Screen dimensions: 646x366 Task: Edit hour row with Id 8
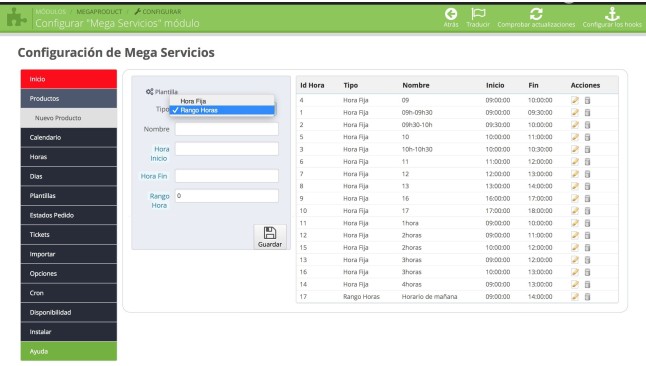pos(575,186)
